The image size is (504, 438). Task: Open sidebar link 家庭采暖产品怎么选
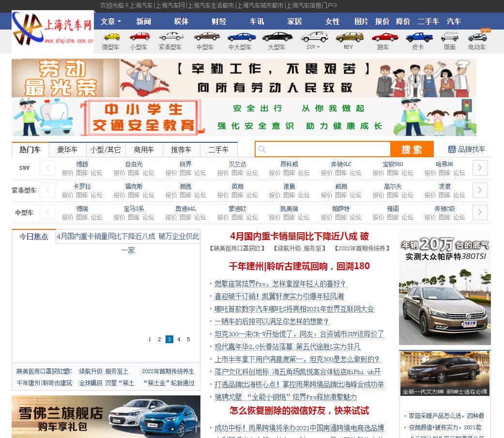tap(446, 416)
